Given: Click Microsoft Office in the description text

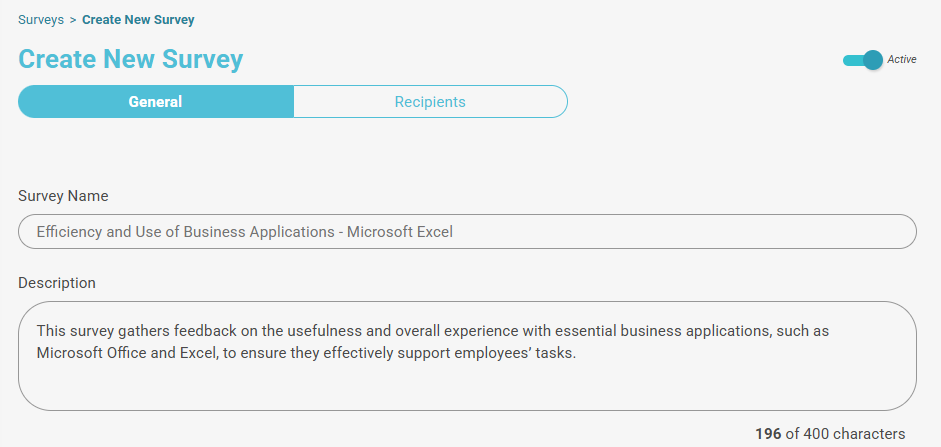Looking at the screenshot, I should 85,352.
